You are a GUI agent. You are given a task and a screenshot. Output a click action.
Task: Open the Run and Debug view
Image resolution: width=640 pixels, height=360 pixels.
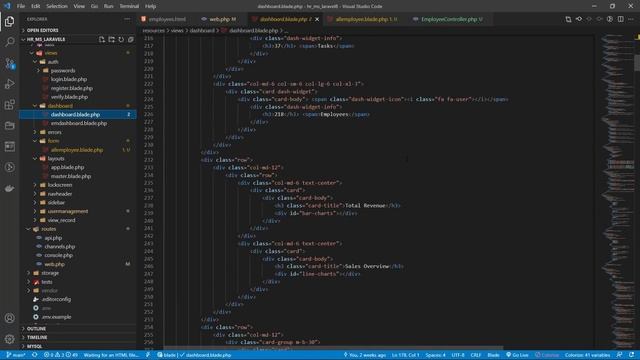(9, 84)
